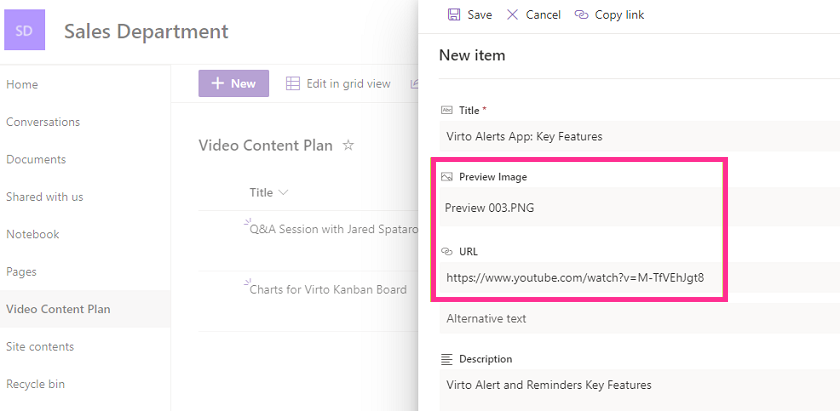Open Home in site navigation
Viewport: 840px width, 411px height.
tap(22, 84)
